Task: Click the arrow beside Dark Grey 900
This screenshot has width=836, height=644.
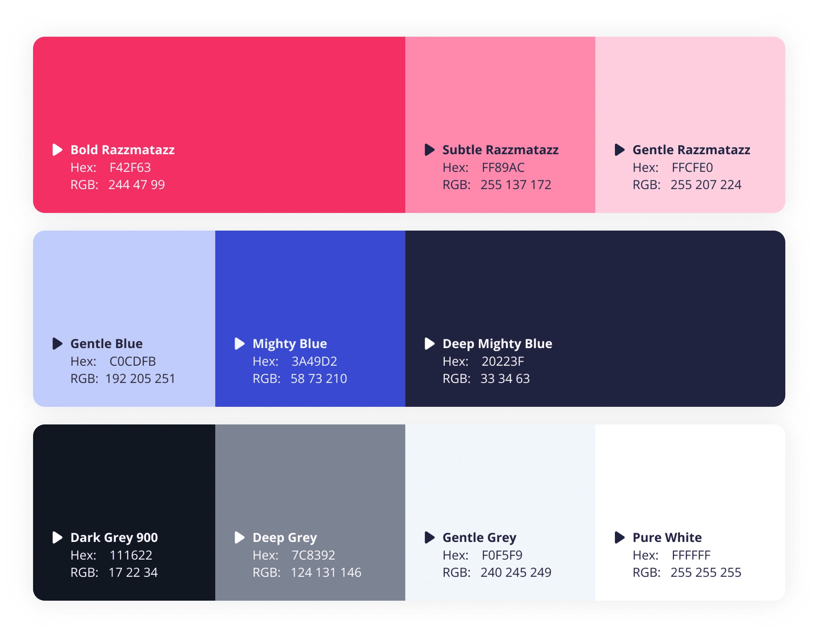Action: (x=57, y=538)
